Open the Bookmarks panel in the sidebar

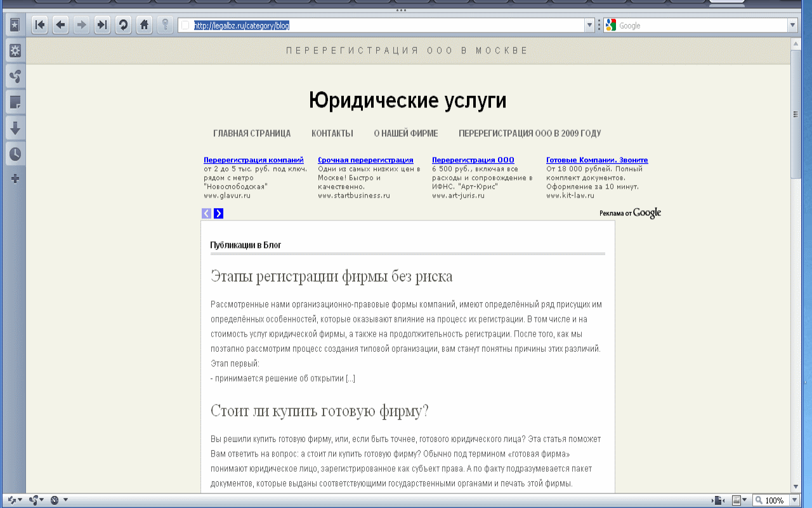point(15,26)
